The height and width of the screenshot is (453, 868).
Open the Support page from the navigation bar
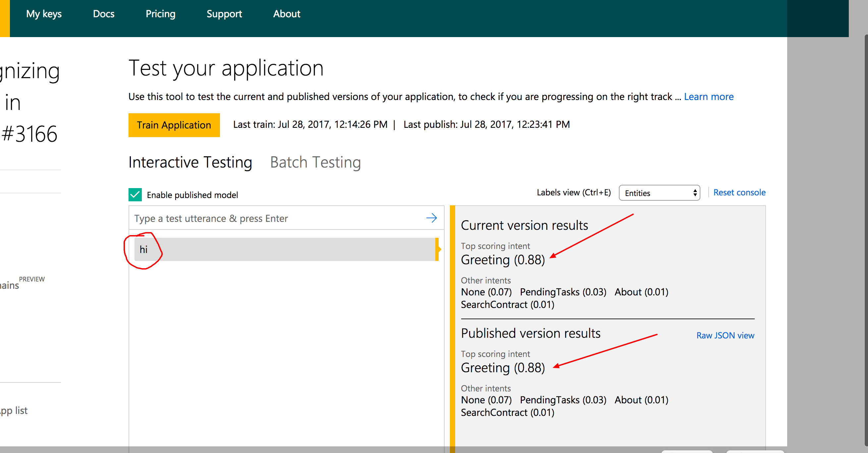(224, 14)
